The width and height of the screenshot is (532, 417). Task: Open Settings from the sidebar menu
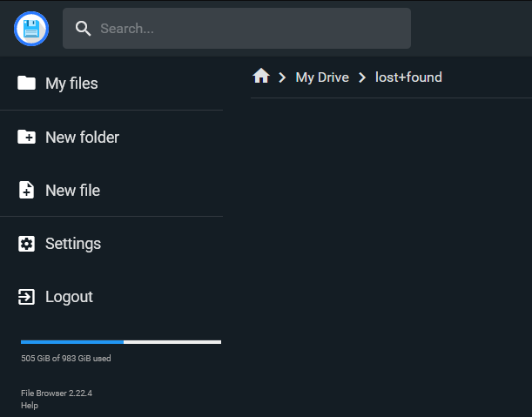(x=73, y=244)
